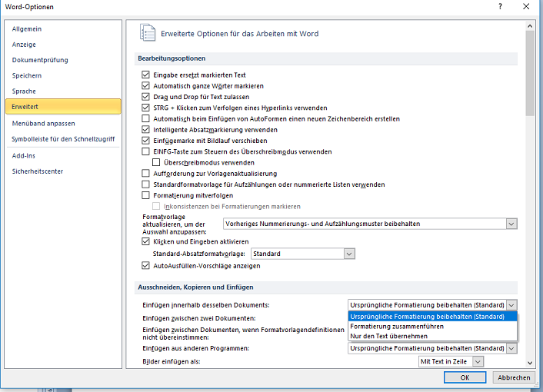Screen dimensions: 543x392
Task: Click the vertical scrollbar thumb
Action: [x=530, y=73]
